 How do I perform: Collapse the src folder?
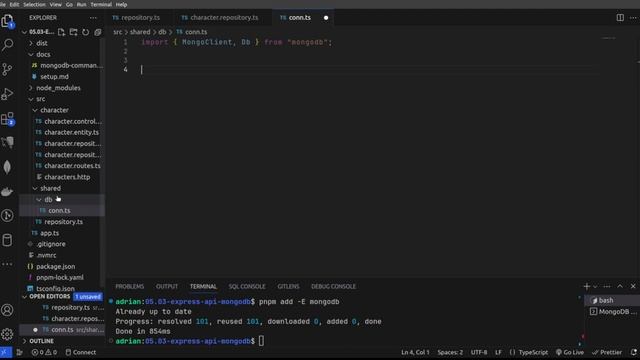pos(40,99)
